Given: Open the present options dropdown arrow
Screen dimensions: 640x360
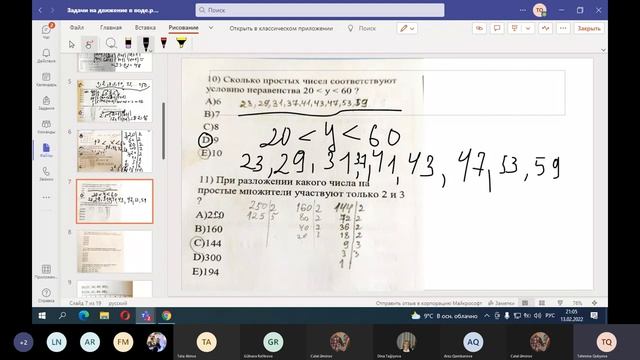Looking at the screenshot, I should click(x=528, y=28).
